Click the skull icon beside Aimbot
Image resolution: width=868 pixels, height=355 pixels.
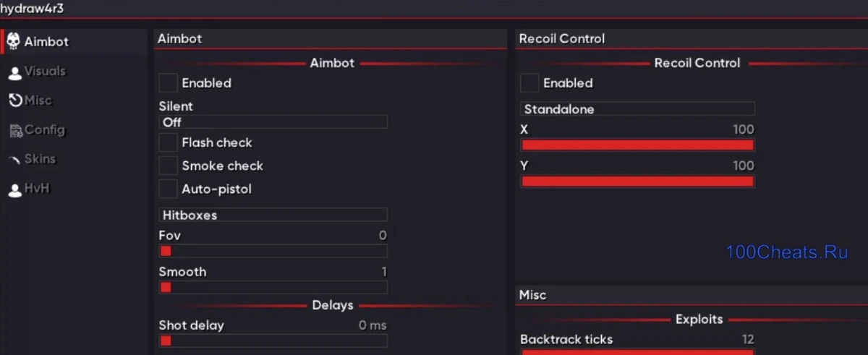click(x=14, y=42)
